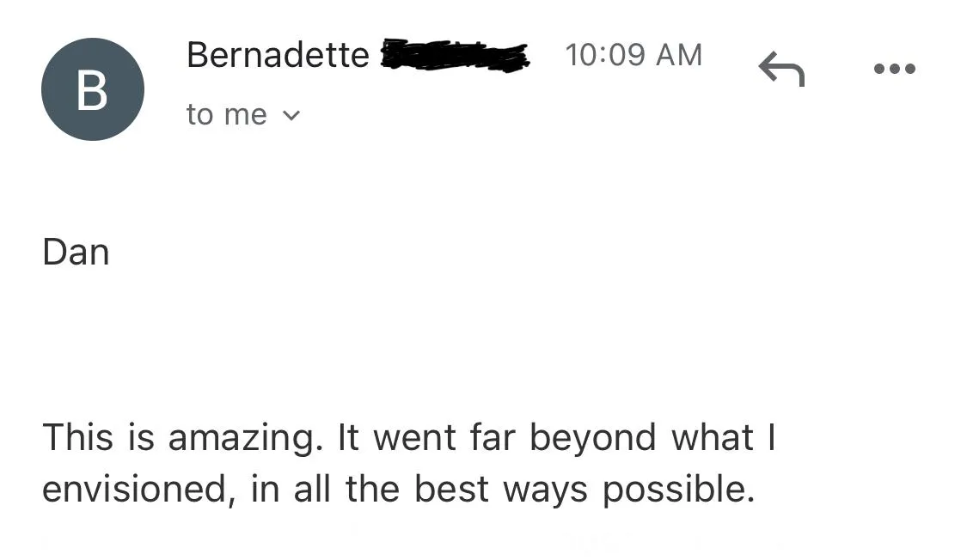
Task: Click the word "This" starting the message
Action: pyautogui.click(x=77, y=438)
